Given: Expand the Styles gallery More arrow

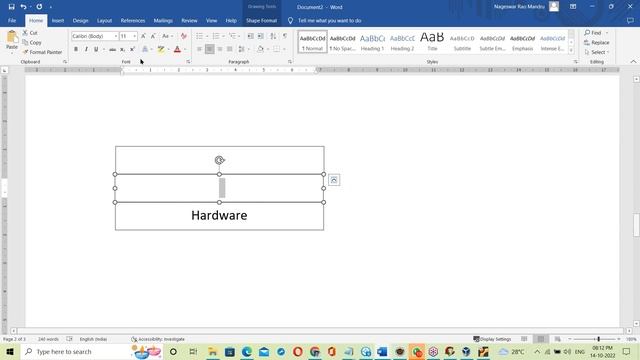Looking at the screenshot, I should pyautogui.click(x=571, y=50).
